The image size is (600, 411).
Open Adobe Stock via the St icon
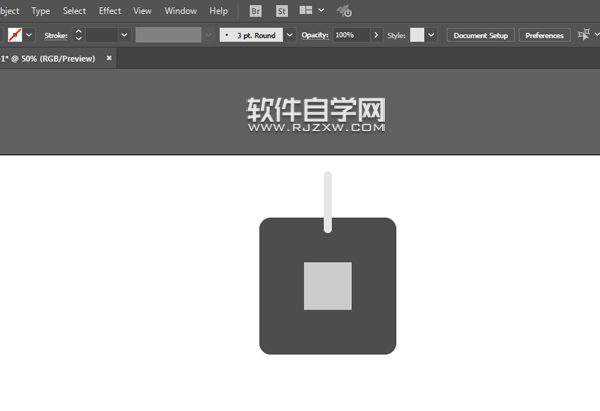282,11
